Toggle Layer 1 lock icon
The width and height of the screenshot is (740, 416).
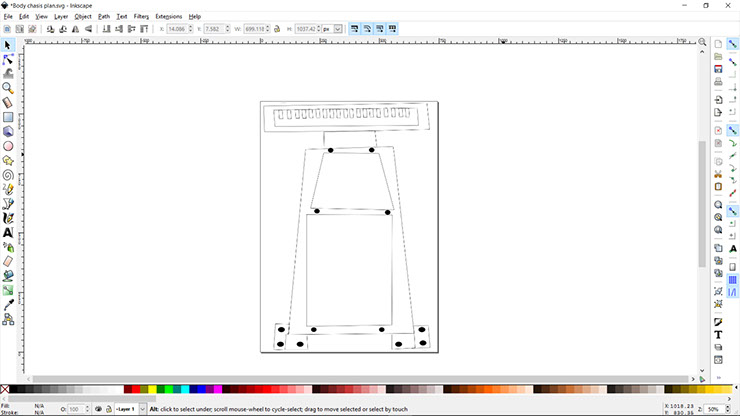(109, 409)
